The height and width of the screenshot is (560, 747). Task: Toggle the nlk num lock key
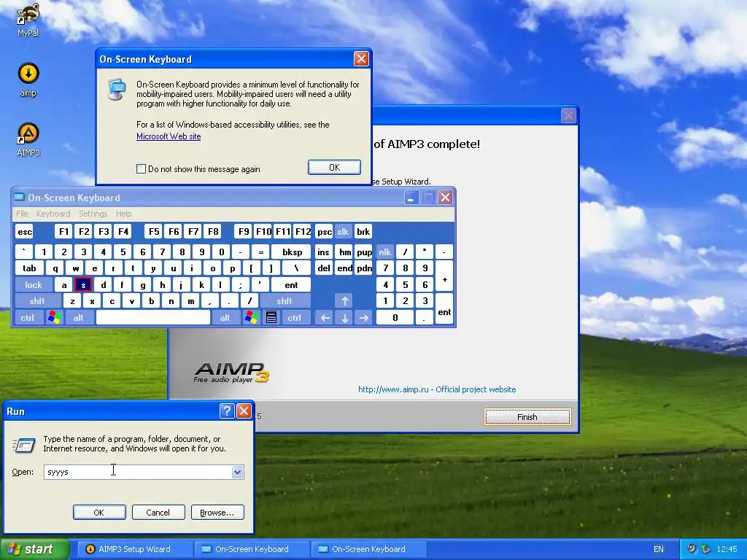tap(384, 252)
